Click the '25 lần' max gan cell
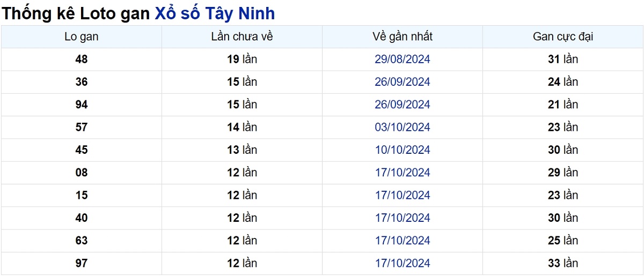644x276 pixels. point(563,241)
